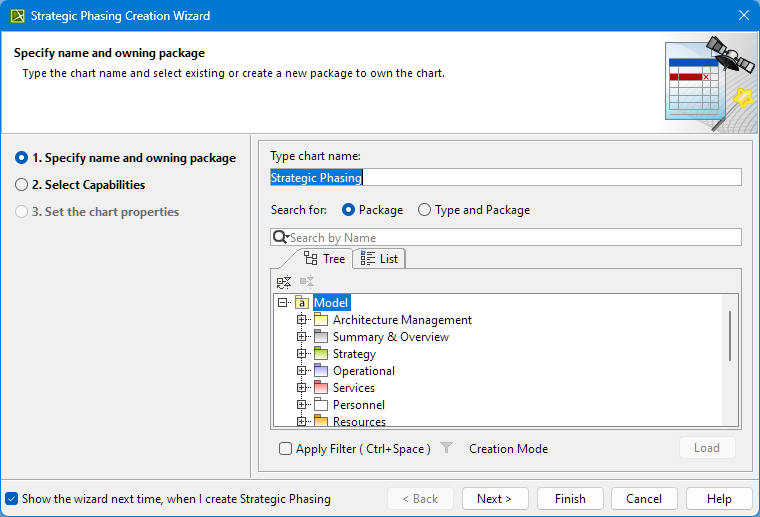The width and height of the screenshot is (760, 517).
Task: Select the Type and Package radio option
Action: click(425, 210)
